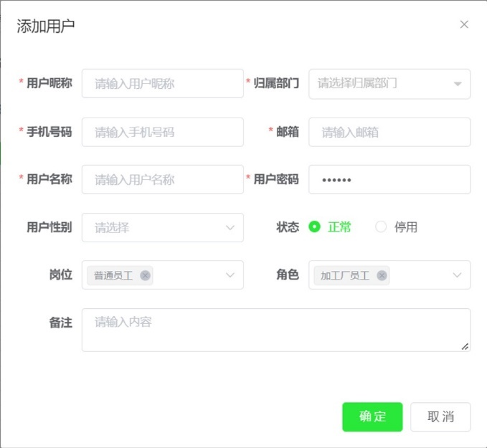487x448 pixels.
Task: Remove the 普通员工 tag
Action: (x=145, y=275)
